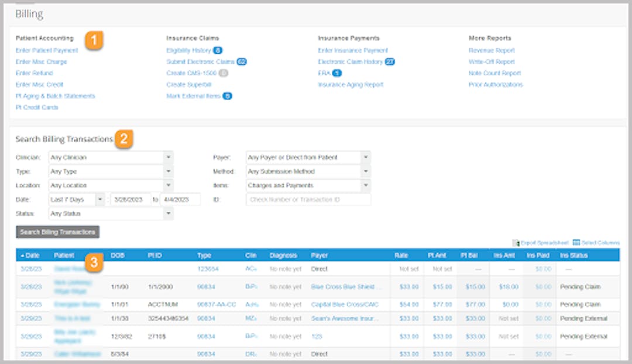Open the Enter Patient Payment link
632x364 pixels.
(47, 51)
